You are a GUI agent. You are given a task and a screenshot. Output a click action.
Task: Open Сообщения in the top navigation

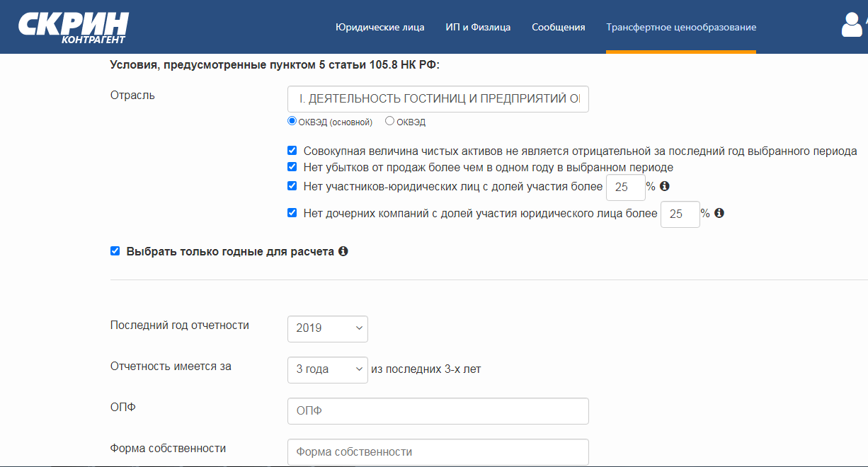(x=558, y=27)
